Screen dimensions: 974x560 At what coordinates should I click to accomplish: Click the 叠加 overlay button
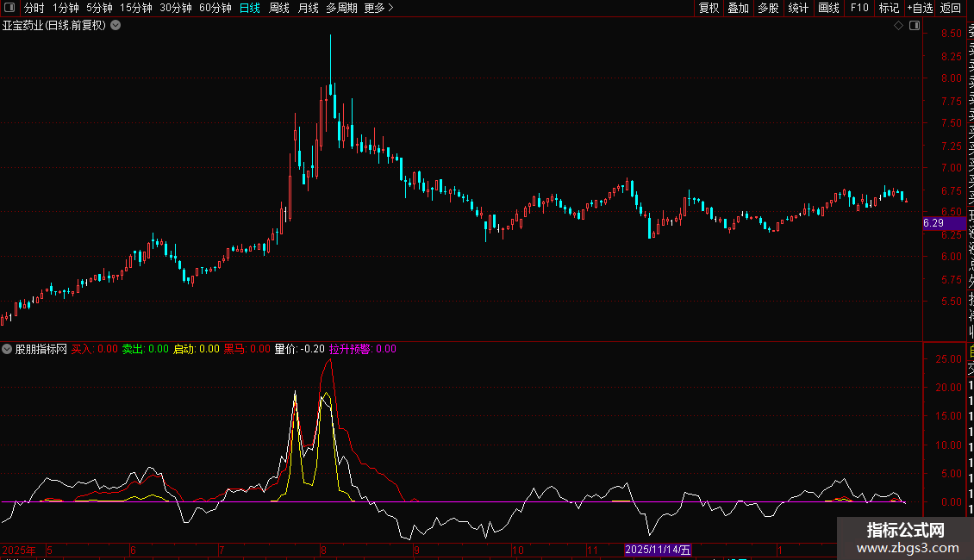pos(739,8)
